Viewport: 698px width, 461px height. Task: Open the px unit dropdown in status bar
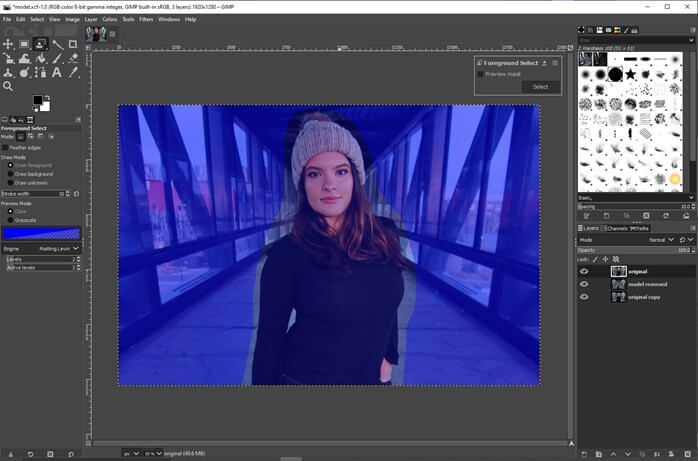click(x=132, y=453)
